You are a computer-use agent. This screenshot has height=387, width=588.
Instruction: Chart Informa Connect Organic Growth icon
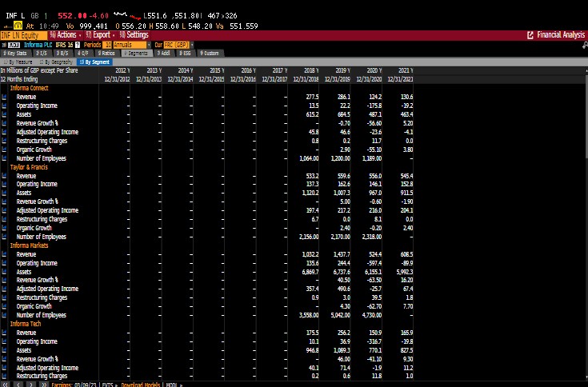pyautogui.click(x=4, y=150)
